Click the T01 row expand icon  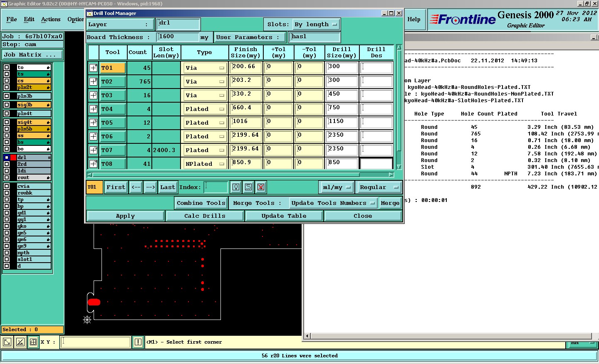point(93,68)
